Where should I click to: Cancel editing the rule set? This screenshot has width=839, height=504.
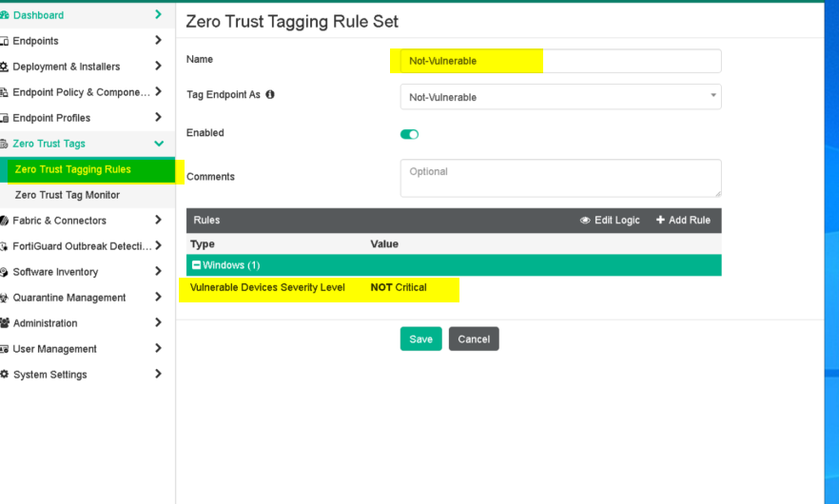474,339
